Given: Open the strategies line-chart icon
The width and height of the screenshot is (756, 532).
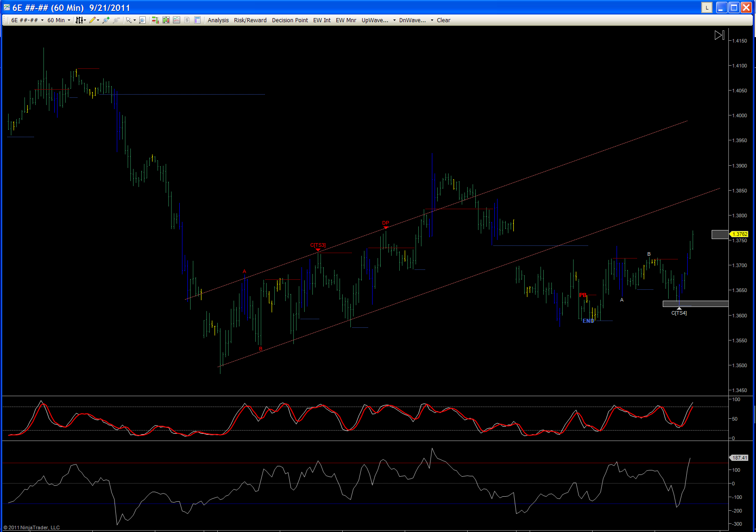Looking at the screenshot, I should coord(177,20).
